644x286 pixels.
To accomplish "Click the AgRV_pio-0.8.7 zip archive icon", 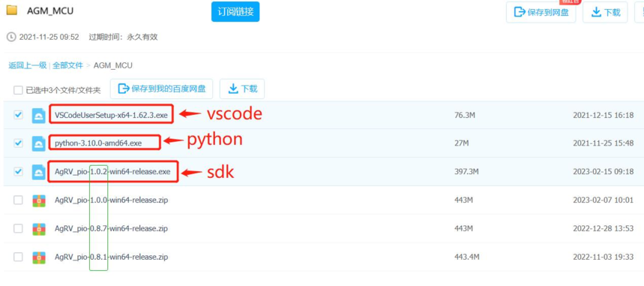I will (x=38, y=229).
